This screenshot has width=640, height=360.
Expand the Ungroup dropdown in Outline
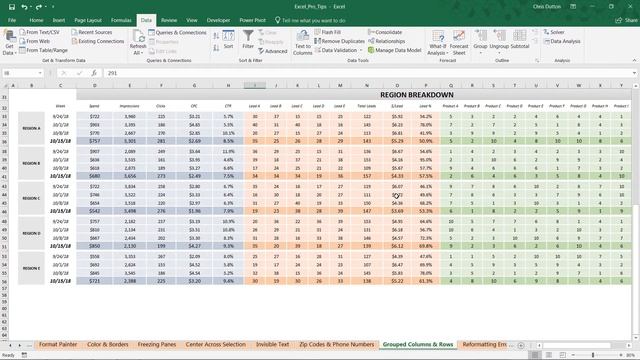click(x=499, y=53)
